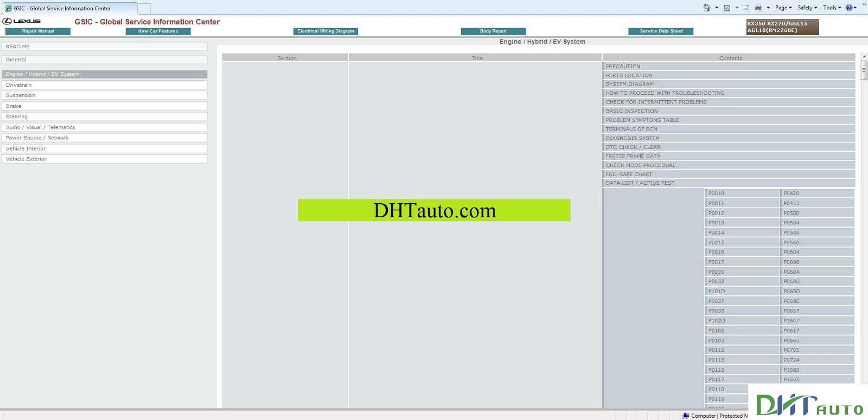This screenshot has width=868, height=420.
Task: Open HOW TO PROCEED WITH TROUBLESHOOTING
Action: coord(729,93)
